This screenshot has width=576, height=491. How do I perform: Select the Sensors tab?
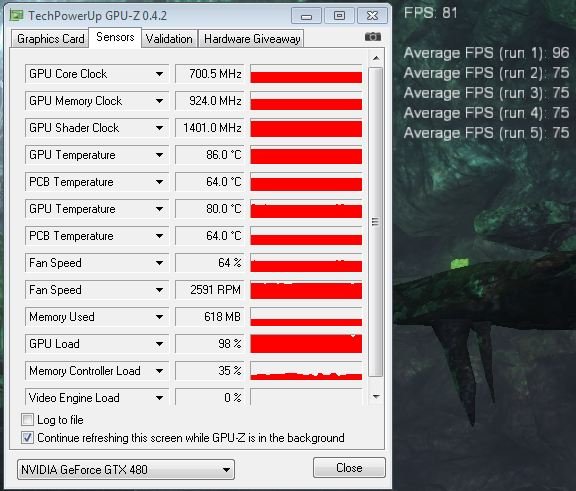pos(115,37)
